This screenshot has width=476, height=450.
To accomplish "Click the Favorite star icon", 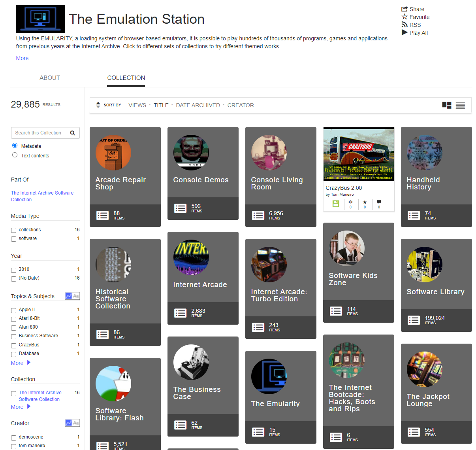I will 405,17.
